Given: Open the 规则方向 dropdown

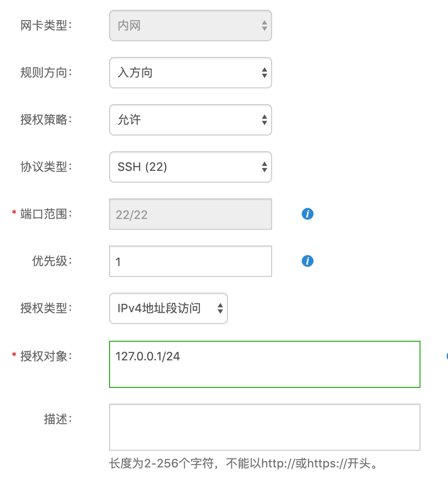Looking at the screenshot, I should coord(191,73).
